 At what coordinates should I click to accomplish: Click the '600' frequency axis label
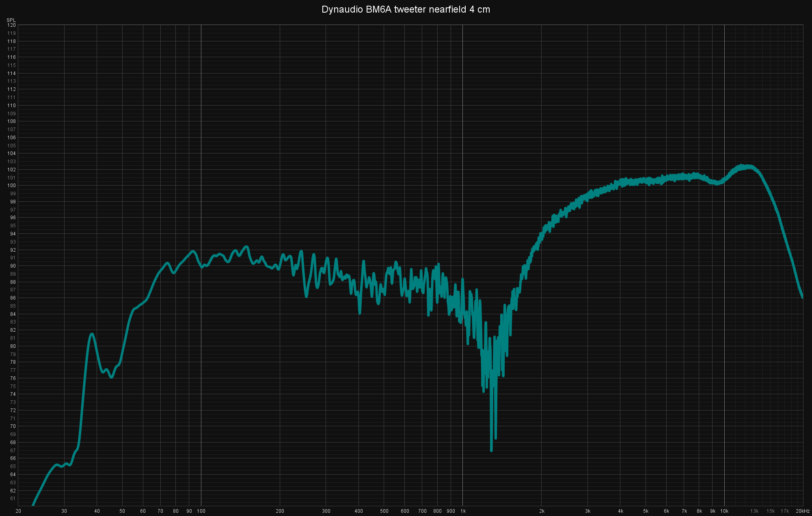(405, 511)
